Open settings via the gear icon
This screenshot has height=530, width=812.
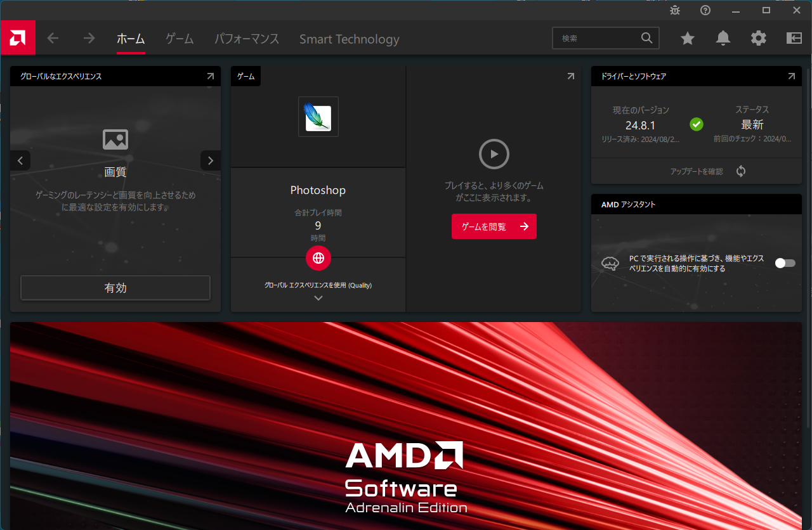click(758, 38)
